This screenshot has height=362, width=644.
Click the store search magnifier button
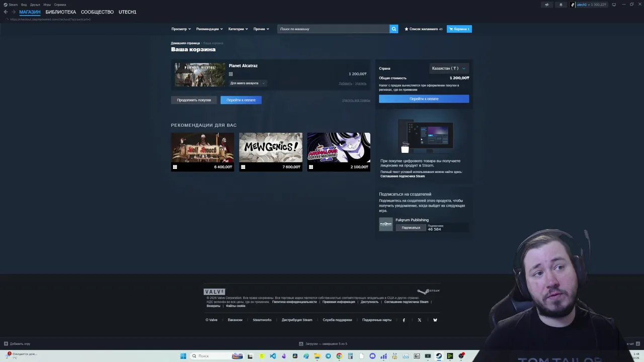click(x=394, y=29)
